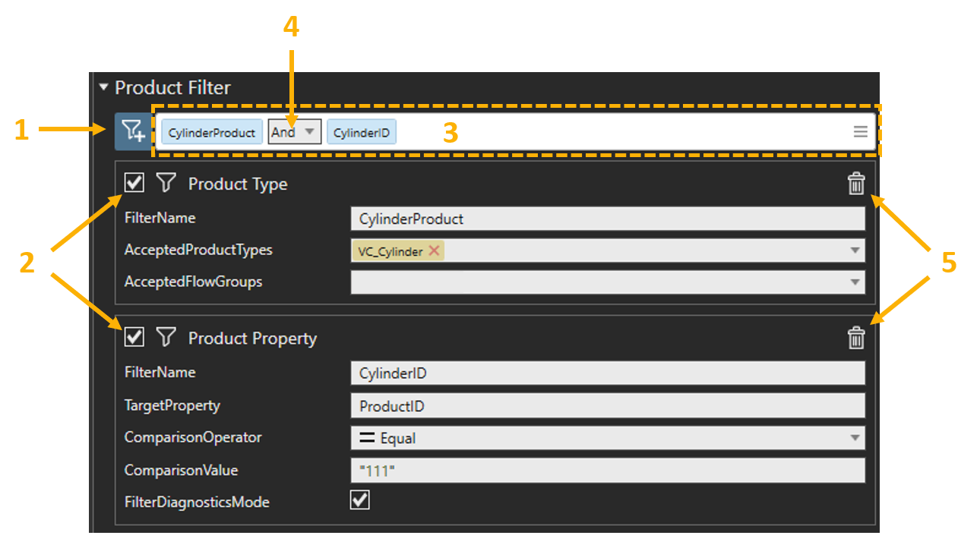Click the TargetProperty field with ProductID
Viewport: 980px width, 548px height.
(x=606, y=406)
